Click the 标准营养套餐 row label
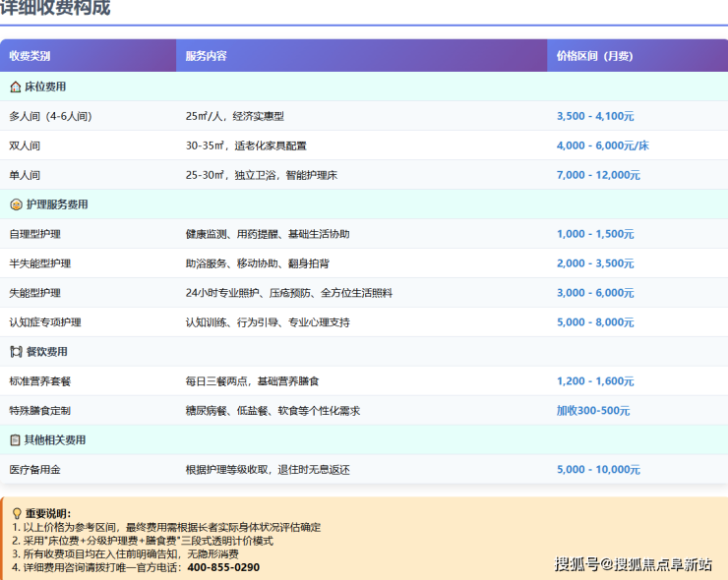728x580 pixels. click(39, 381)
